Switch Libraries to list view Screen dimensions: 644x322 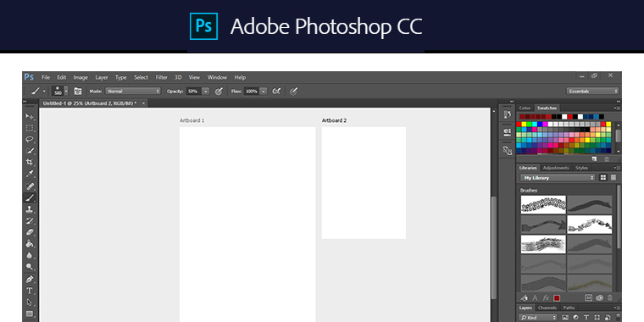click(613, 178)
